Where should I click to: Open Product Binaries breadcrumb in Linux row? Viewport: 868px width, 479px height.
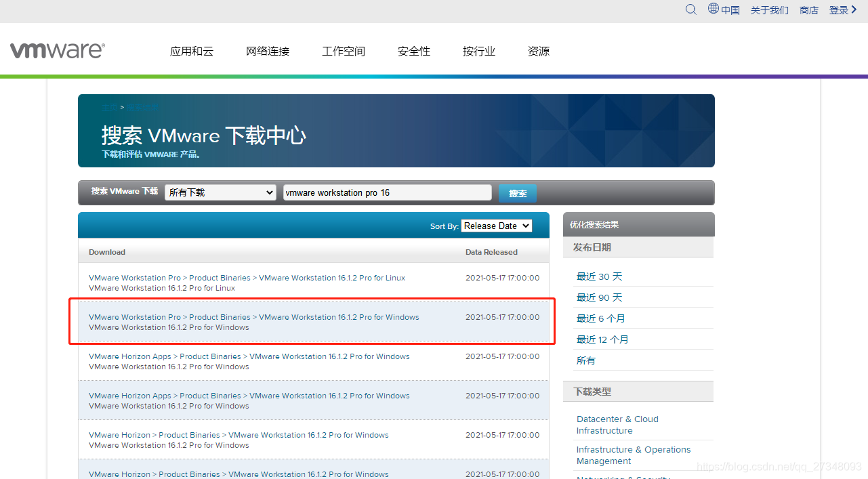(x=220, y=278)
